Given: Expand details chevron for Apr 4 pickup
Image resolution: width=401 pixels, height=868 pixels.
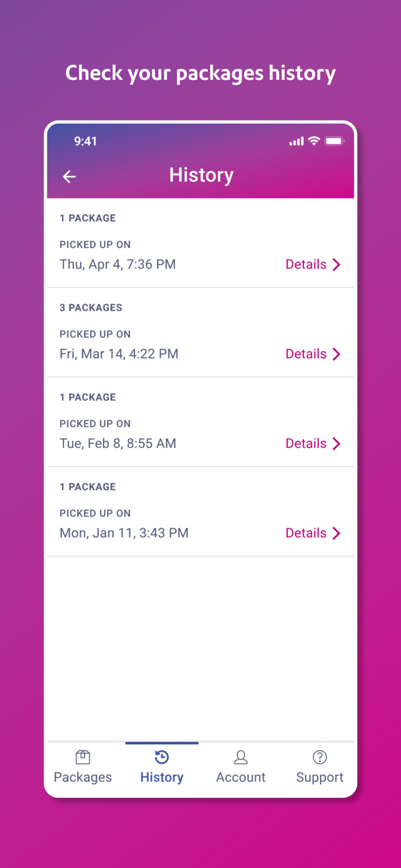Looking at the screenshot, I should 337,264.
